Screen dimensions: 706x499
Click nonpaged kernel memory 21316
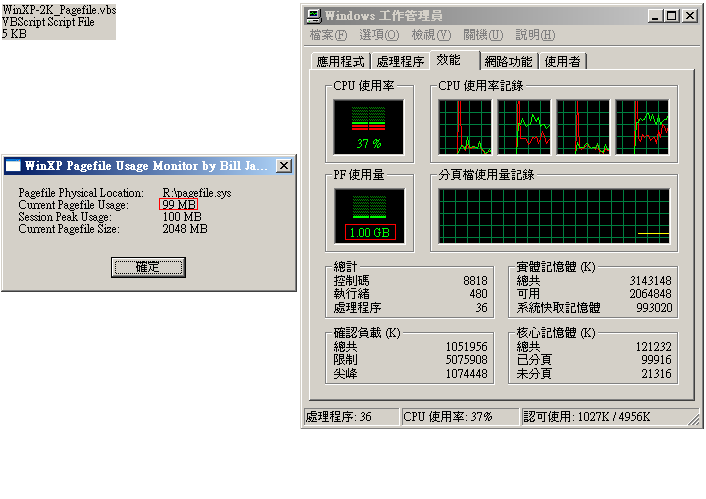[656, 373]
